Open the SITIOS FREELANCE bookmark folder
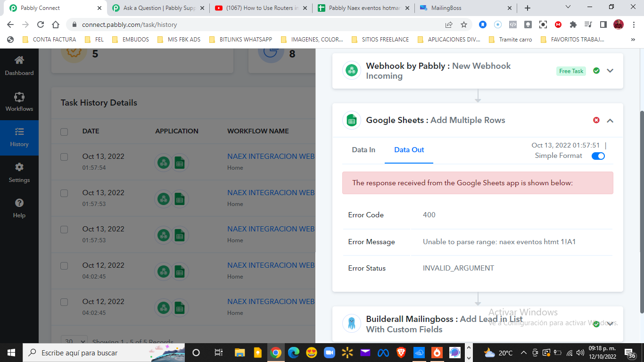Screen dimensions: 644x362 (x=380, y=40)
